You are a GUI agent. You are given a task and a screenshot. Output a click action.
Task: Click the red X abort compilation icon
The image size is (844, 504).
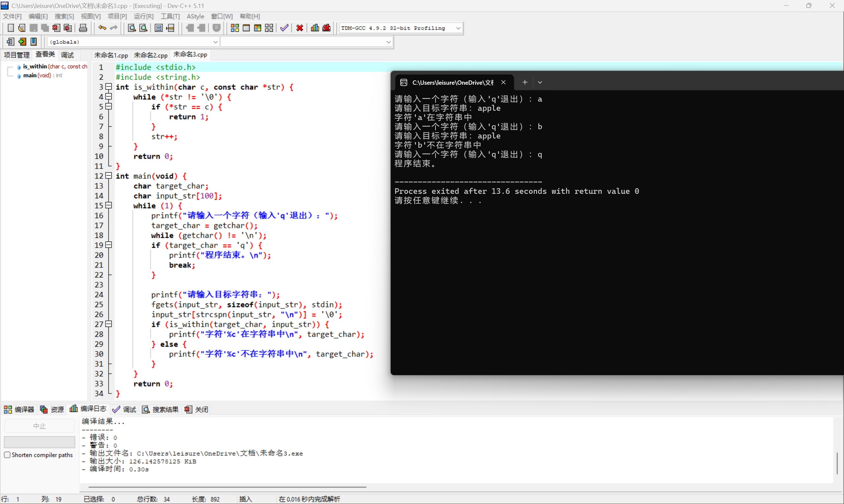pyautogui.click(x=299, y=28)
